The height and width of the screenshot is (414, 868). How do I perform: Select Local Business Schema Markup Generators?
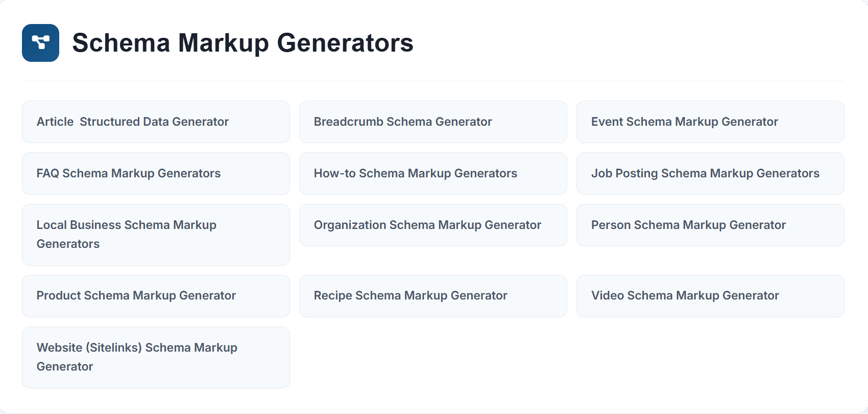pyautogui.click(x=156, y=235)
